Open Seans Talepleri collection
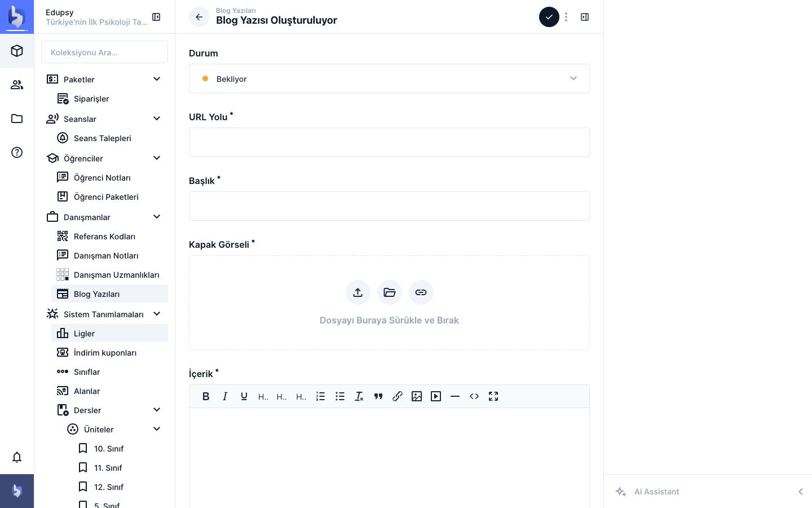 coord(109,138)
